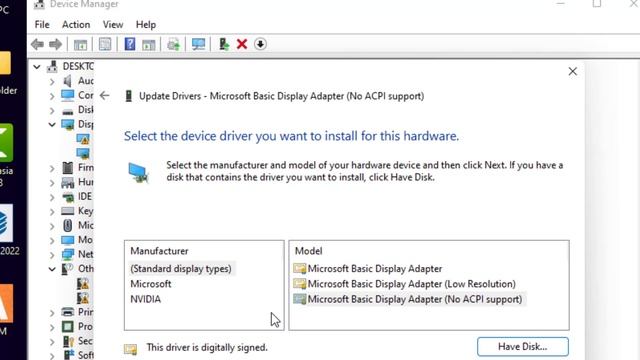Click the Back arrow toolbar icon
This screenshot has width=640, height=360.
tap(37, 44)
